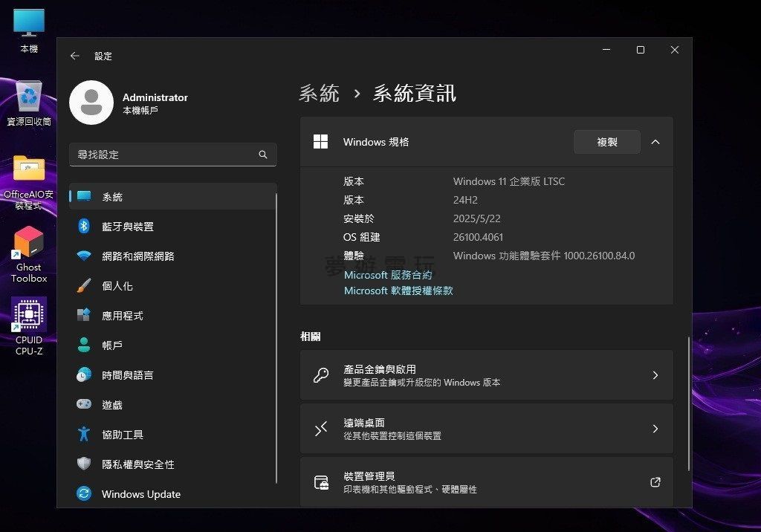Go to the 應用程式 settings category

tap(123, 316)
